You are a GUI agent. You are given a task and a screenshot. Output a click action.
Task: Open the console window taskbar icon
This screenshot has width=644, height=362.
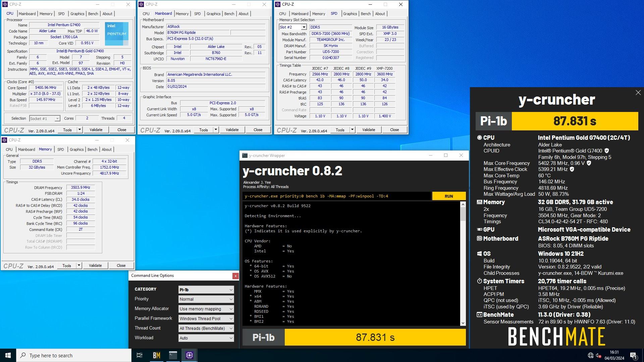(x=173, y=355)
